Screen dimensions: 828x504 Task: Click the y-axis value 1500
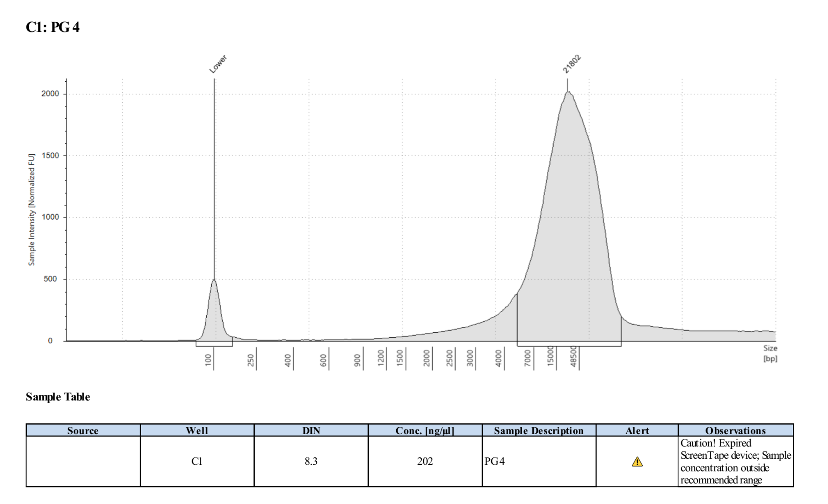[x=50, y=156]
